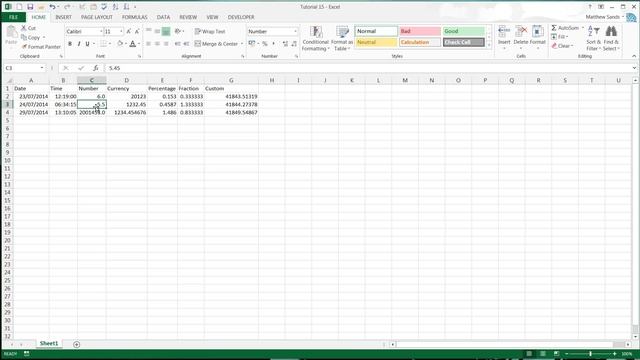This screenshot has height=360, width=640.
Task: Adjust the zoom slider handle
Action: click(x=590, y=353)
